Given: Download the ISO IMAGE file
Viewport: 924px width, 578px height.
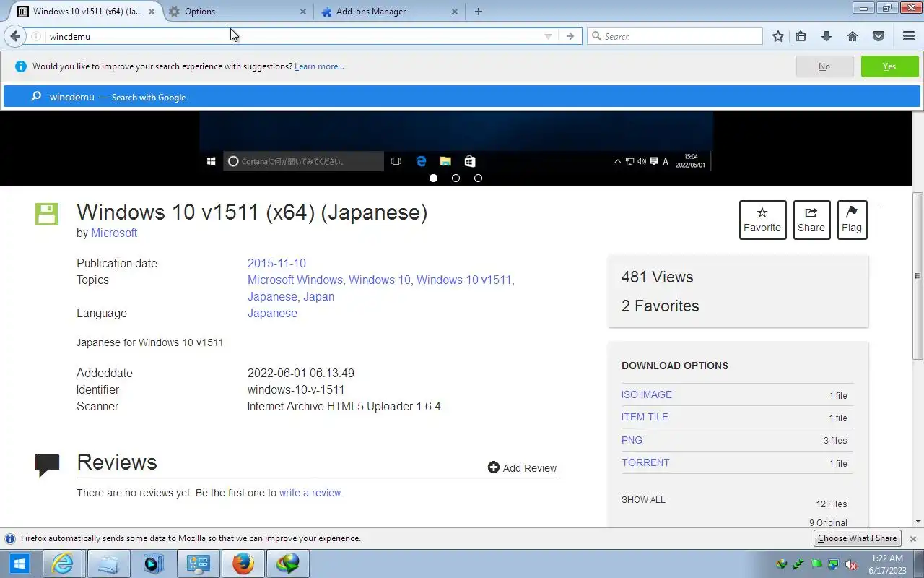Looking at the screenshot, I should pos(647,394).
